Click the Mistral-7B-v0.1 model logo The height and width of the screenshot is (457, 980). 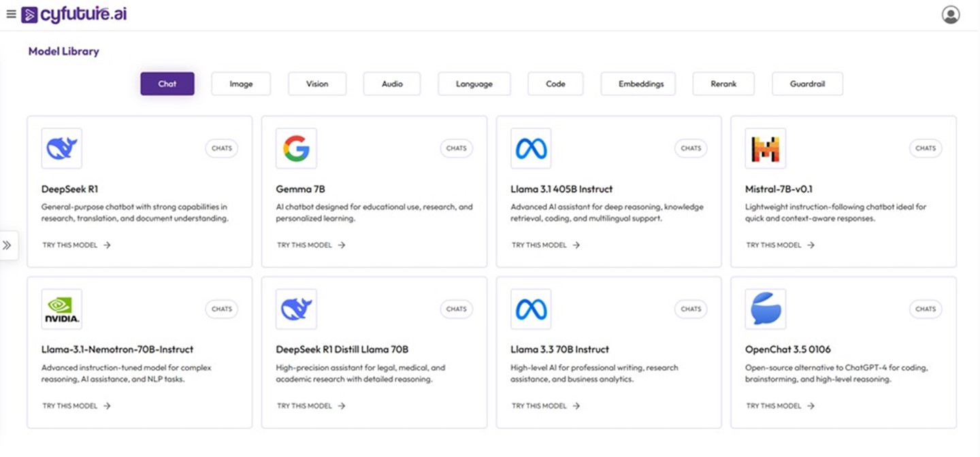(765, 148)
